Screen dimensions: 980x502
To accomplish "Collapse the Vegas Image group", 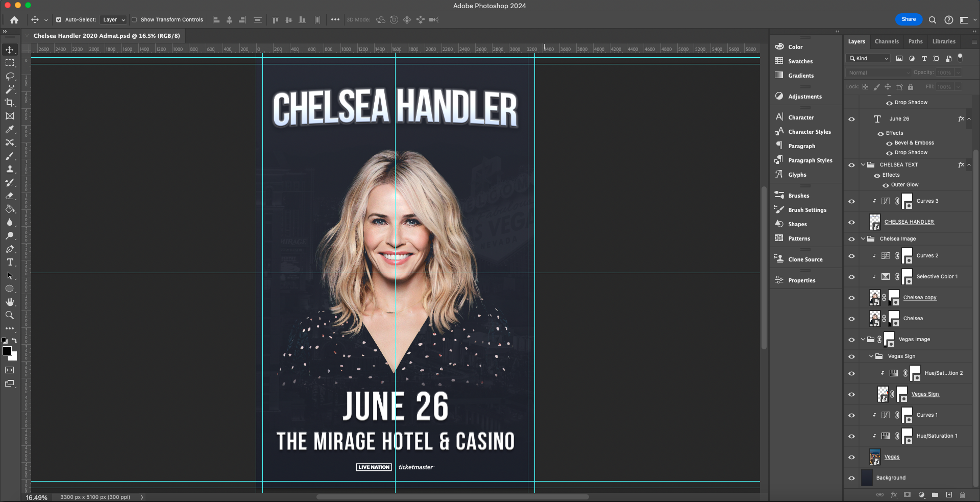I will click(x=863, y=339).
